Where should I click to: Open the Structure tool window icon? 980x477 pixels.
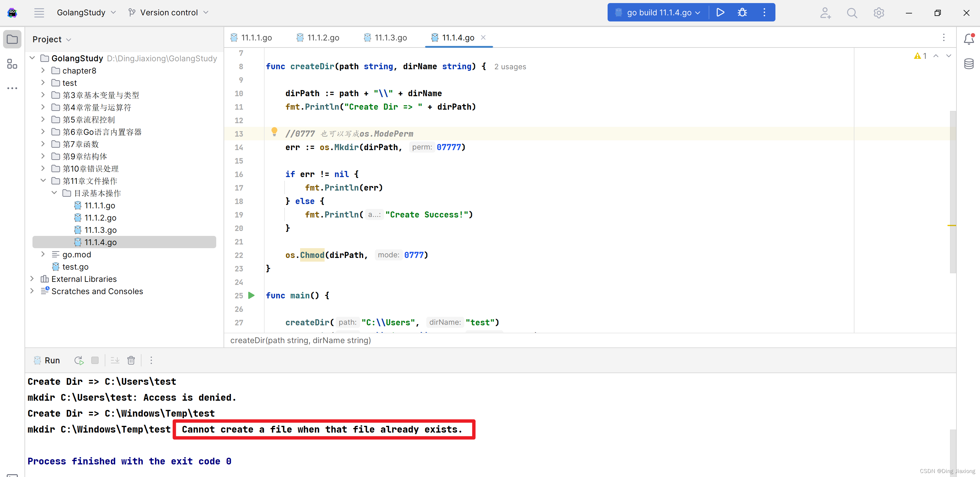[12, 64]
